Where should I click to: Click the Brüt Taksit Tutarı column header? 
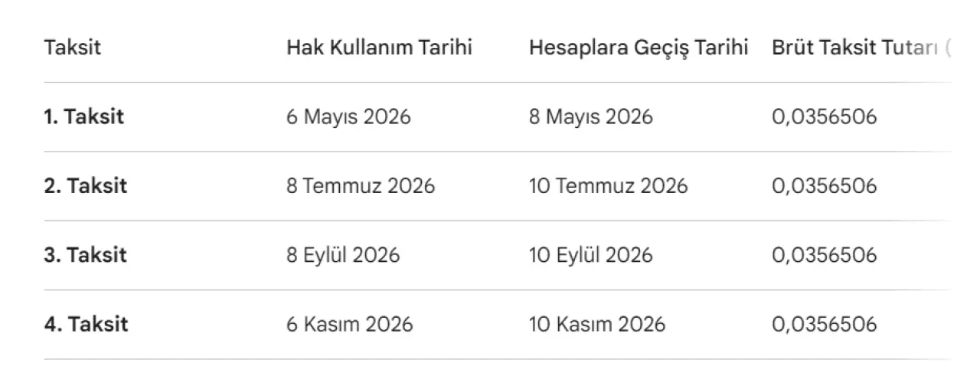857,47
